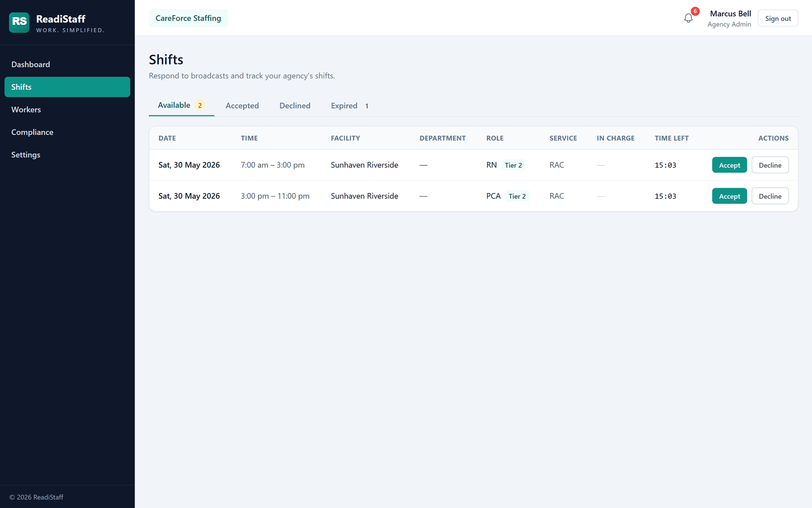Open the Compliance section

click(67, 132)
